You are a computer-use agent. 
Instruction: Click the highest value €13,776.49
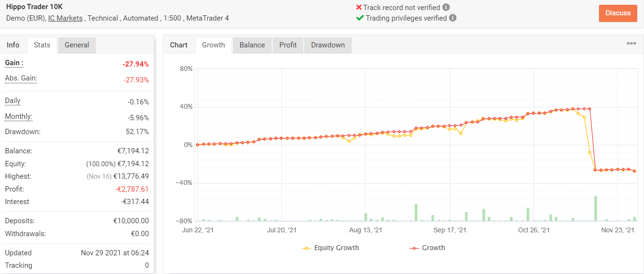(131, 176)
